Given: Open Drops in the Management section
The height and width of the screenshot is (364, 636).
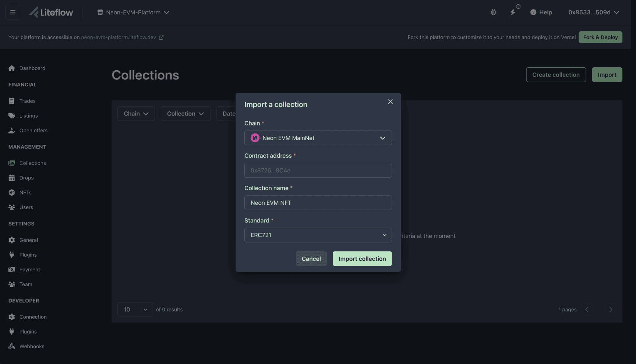Looking at the screenshot, I should (x=26, y=178).
